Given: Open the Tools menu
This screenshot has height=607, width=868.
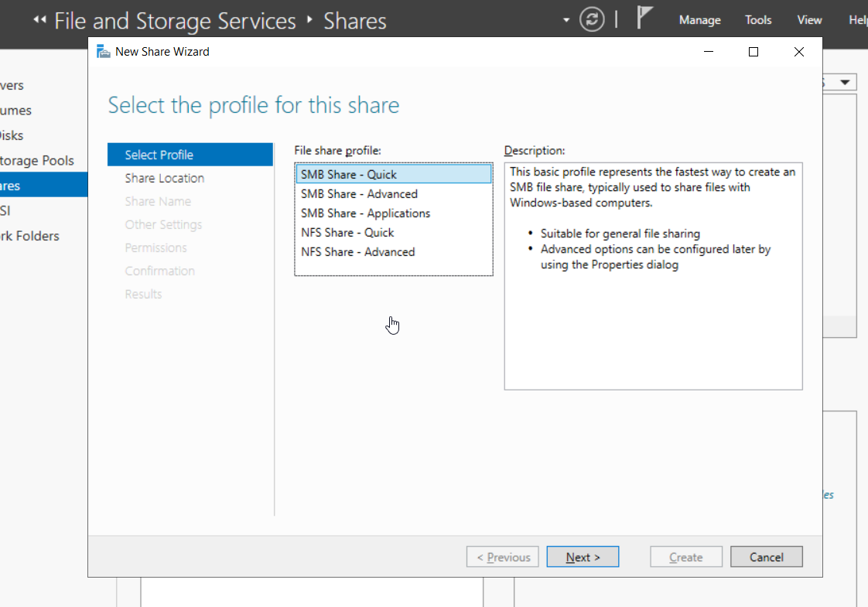Looking at the screenshot, I should coord(758,20).
